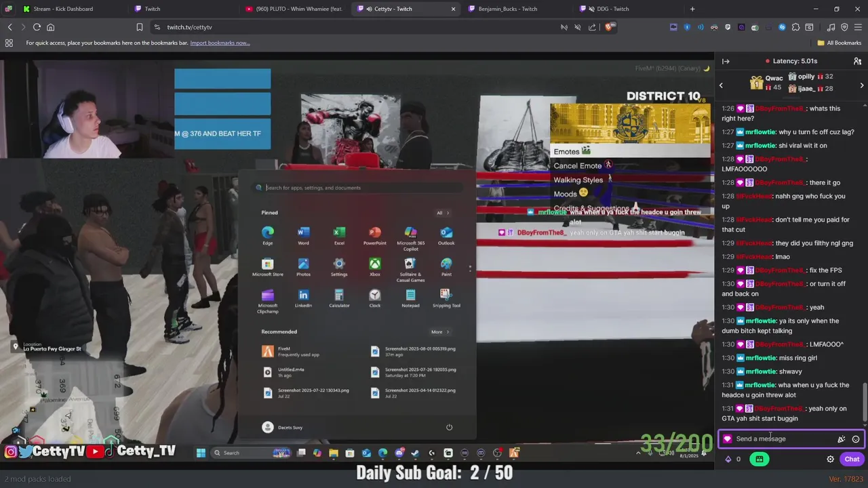
Task: Switch to DDG - Twitch tab
Action: 629,9
